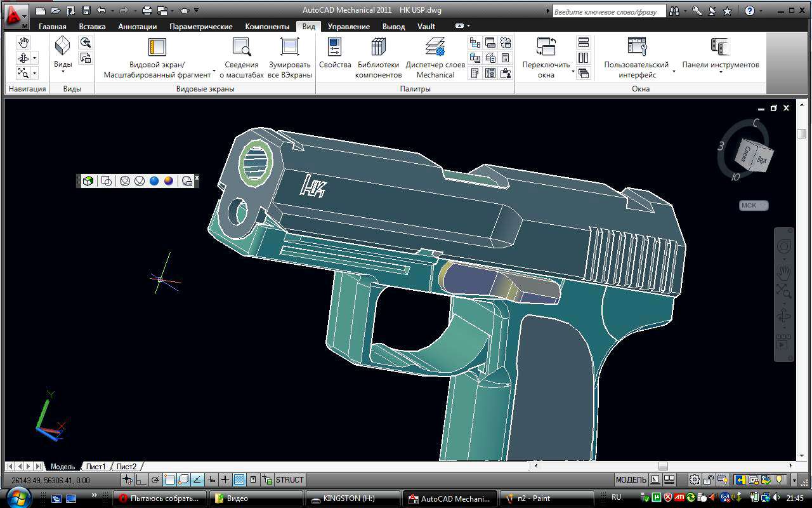Click Панели инструментов icon

pos(720,47)
